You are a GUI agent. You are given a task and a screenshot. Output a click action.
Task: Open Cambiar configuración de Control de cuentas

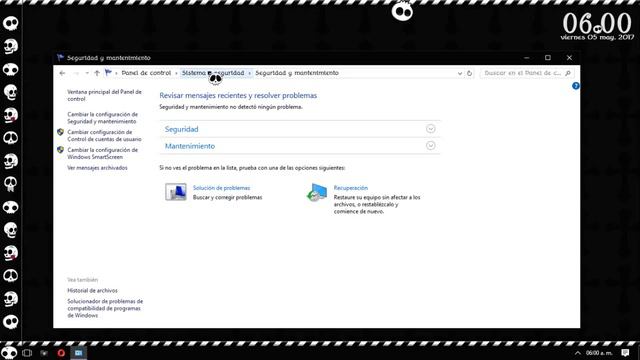pos(104,136)
